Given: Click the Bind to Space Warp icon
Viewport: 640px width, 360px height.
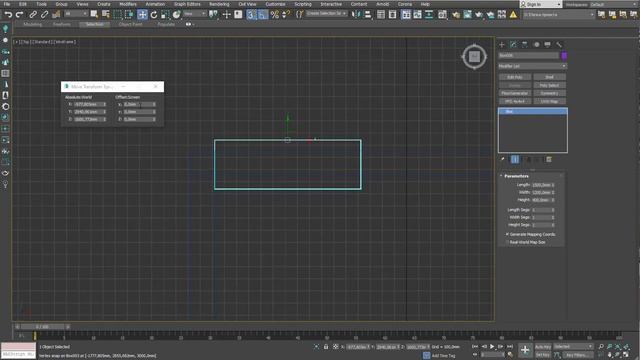Looking at the screenshot, I should tap(56, 15).
